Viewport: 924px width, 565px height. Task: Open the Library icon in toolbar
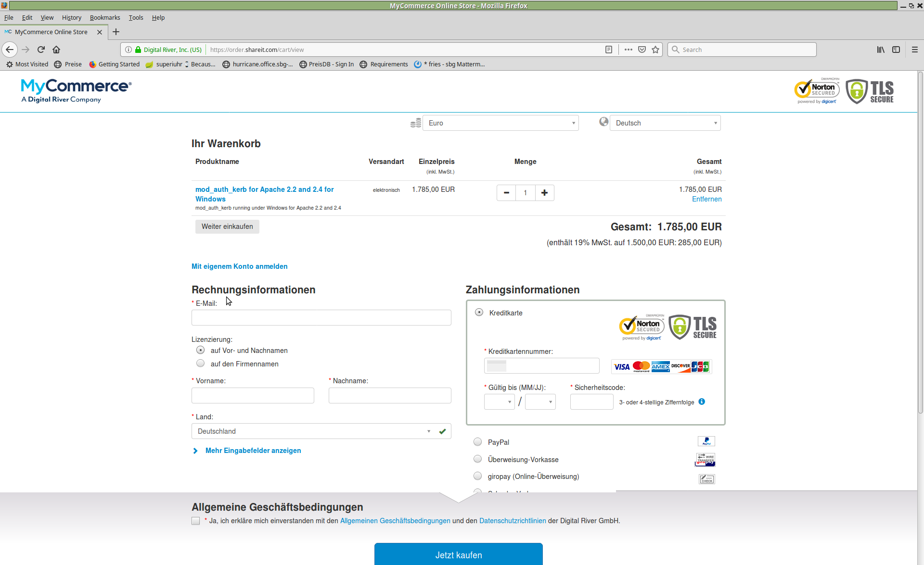pos(881,50)
